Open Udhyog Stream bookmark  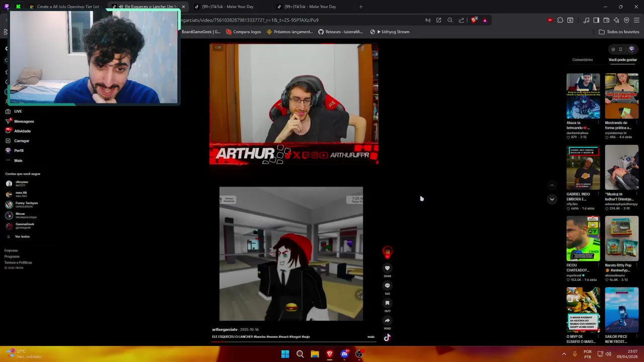[x=389, y=32]
